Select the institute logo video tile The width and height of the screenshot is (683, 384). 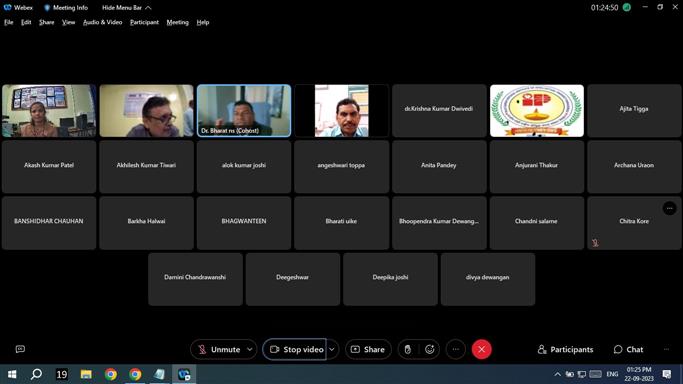coord(537,111)
